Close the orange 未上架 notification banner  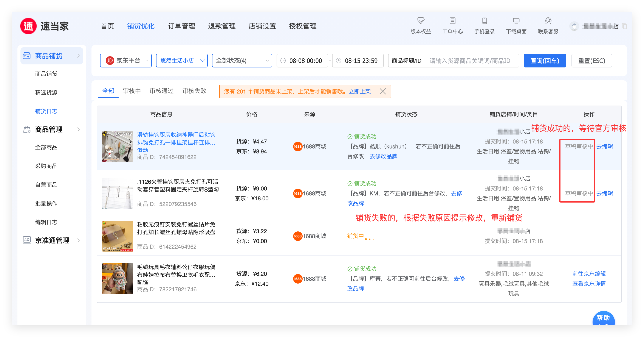382,91
